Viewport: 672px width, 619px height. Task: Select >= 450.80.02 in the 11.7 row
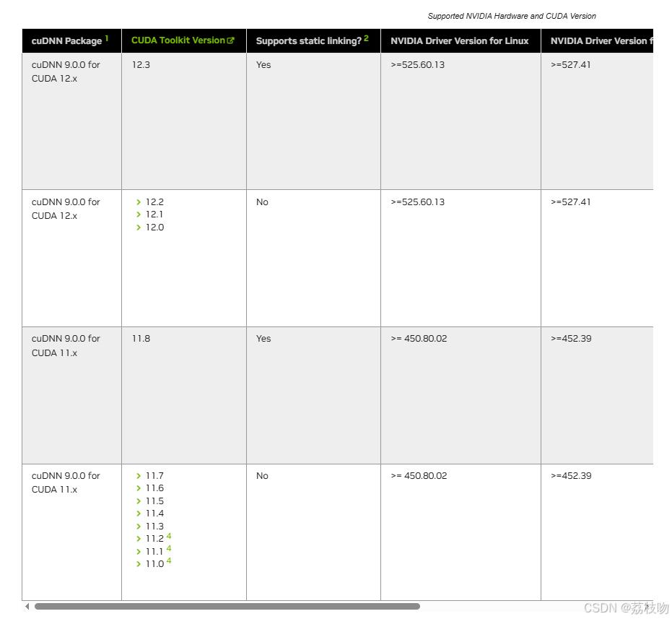[x=419, y=476]
